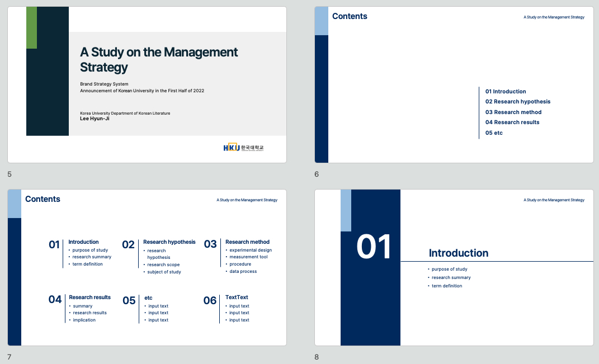The width and height of the screenshot is (599, 364).
Task: Select slide 8 Introduction section thumbnail
Action: click(454, 267)
